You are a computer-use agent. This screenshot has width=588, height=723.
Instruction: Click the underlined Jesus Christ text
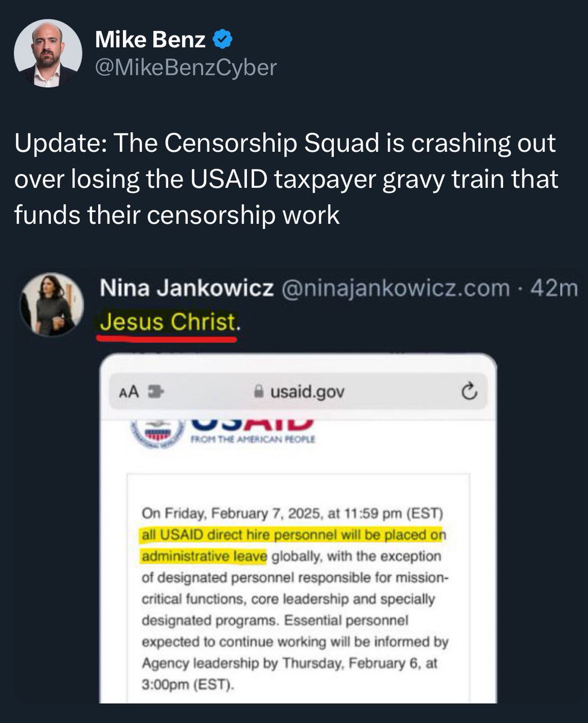[x=167, y=324]
